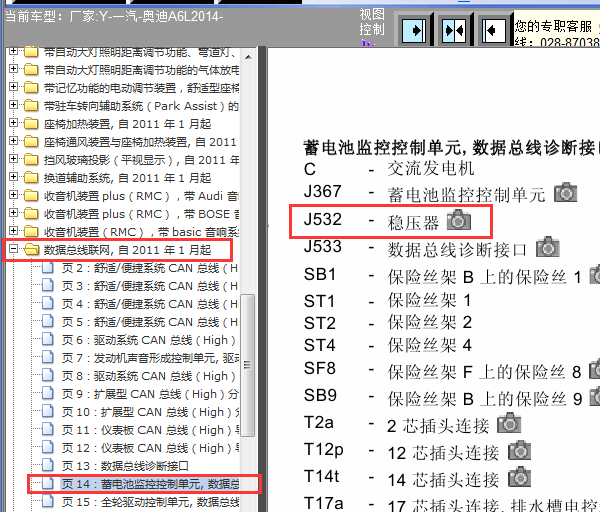Open 页 3 舒适/便捷系统 CAN 总线

[x=150, y=286]
